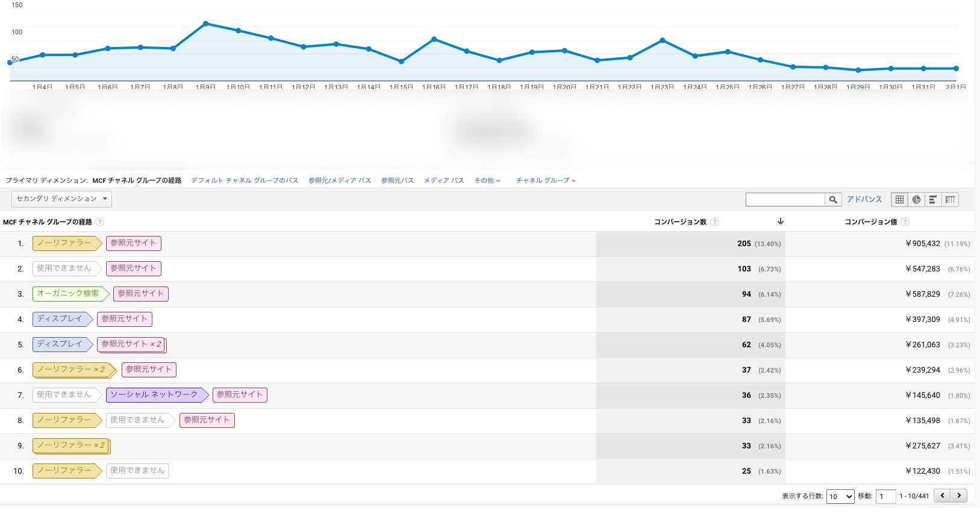Click help icon beside コンバージョン数

(x=715, y=222)
